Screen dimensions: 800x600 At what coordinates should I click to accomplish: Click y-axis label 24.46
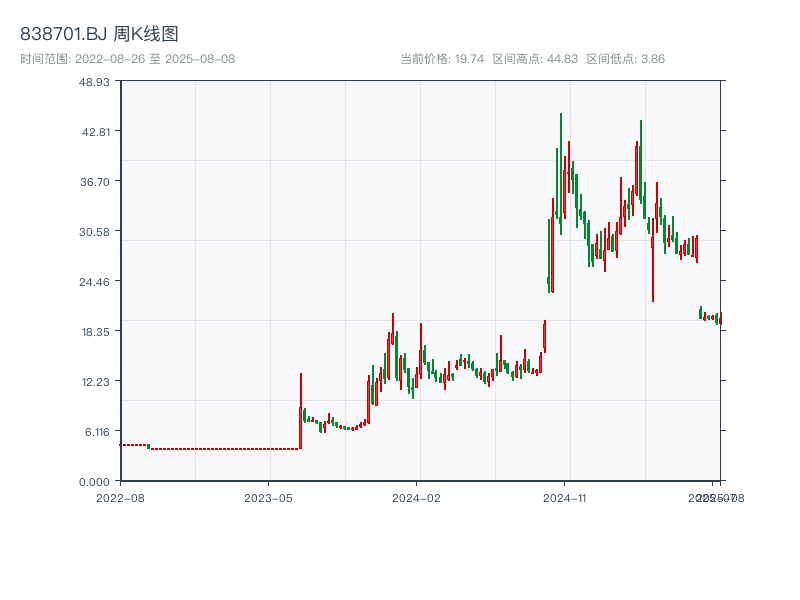point(94,282)
